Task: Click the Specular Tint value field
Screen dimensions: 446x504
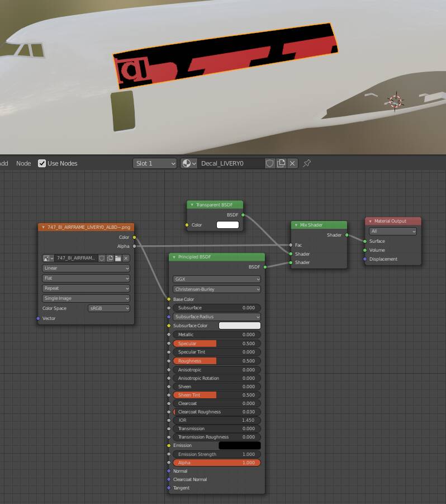Action: (217, 352)
